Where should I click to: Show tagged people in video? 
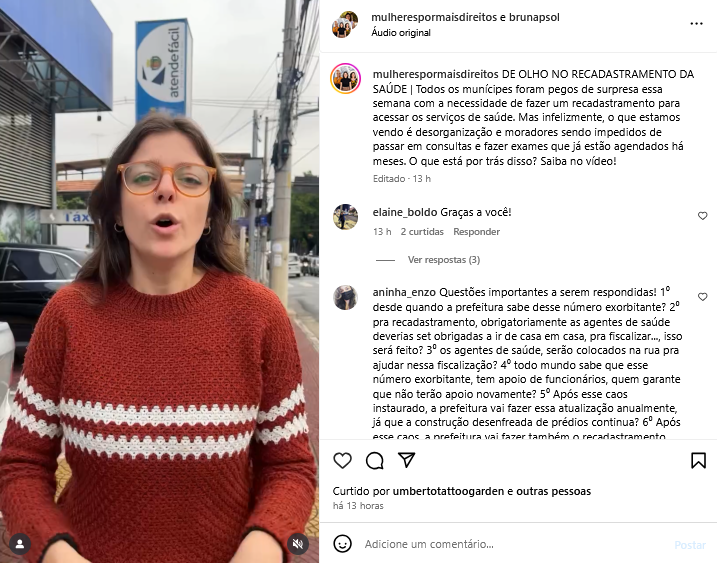[20, 544]
